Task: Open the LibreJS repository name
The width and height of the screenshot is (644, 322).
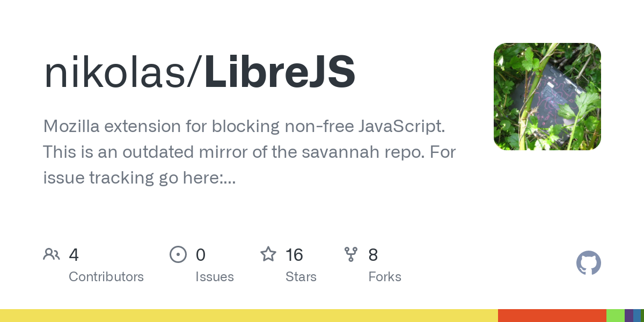Action: [x=280, y=72]
